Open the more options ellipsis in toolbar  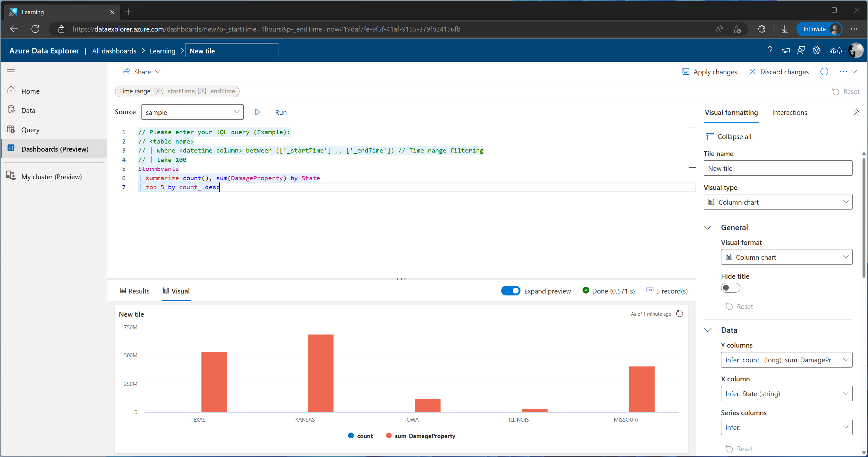pyautogui.click(x=843, y=71)
